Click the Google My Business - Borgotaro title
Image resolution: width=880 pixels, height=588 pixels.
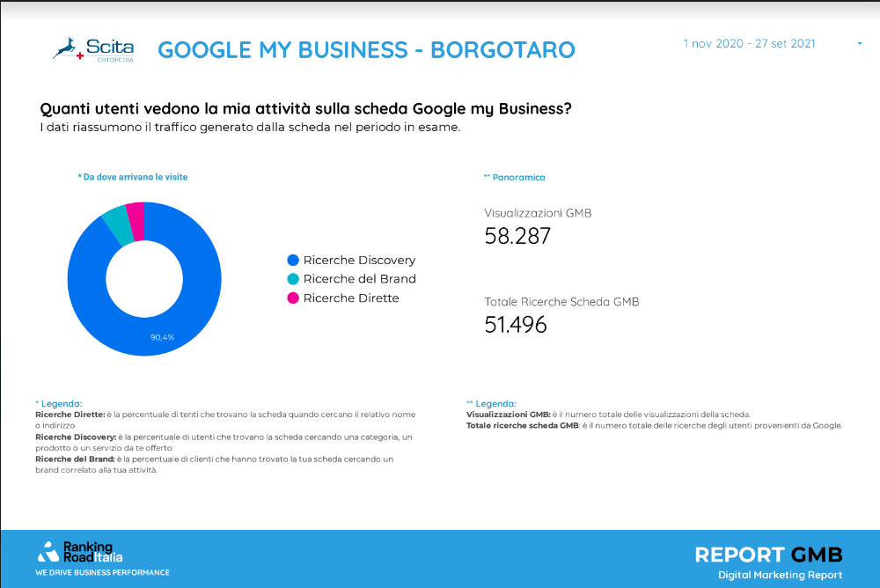pyautogui.click(x=366, y=50)
